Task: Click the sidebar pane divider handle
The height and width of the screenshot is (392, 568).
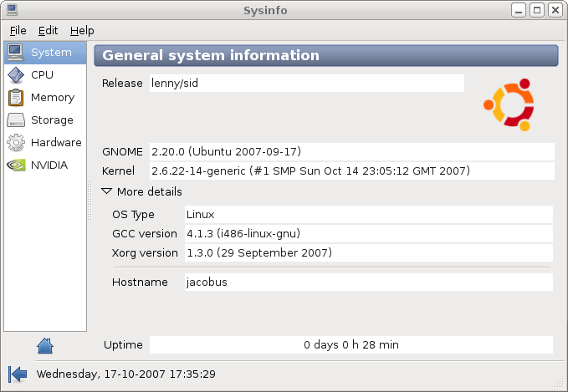Action: 90,201
